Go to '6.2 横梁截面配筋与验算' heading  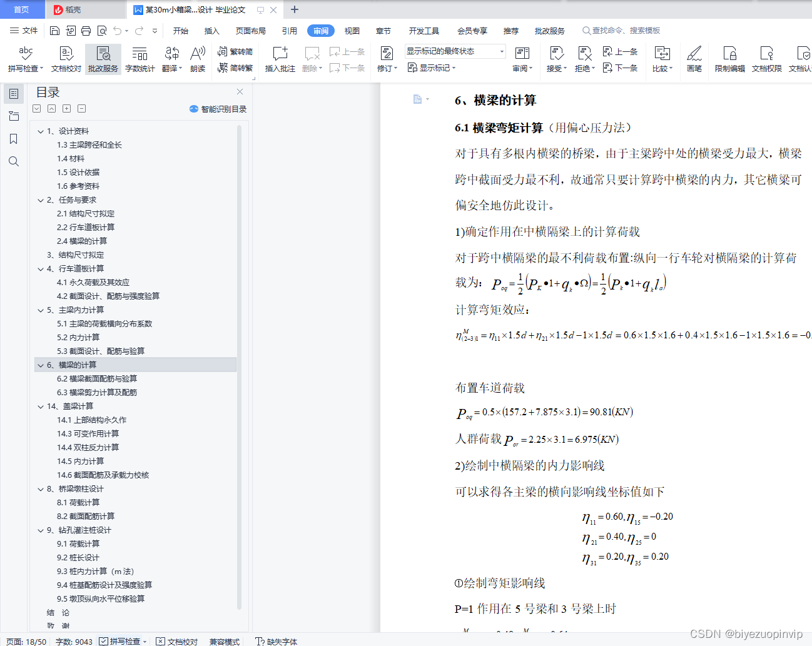coord(97,379)
